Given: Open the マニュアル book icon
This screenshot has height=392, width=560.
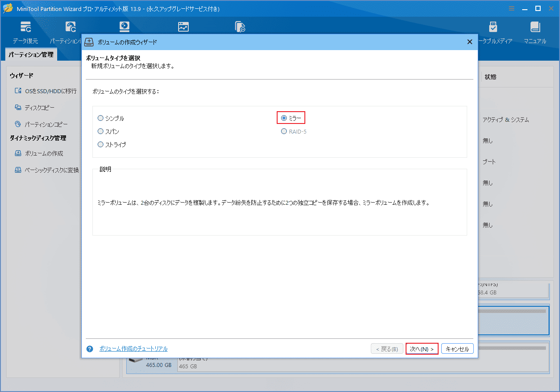Looking at the screenshot, I should pos(535,27).
